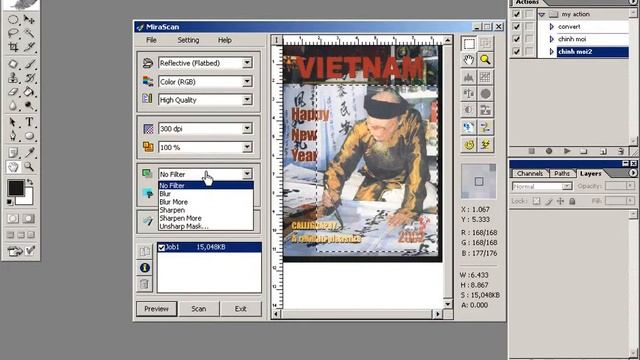Viewport: 640px width, 360px height.
Task: Click Begin Recording circle in Actions panel
Action: pos(549,151)
